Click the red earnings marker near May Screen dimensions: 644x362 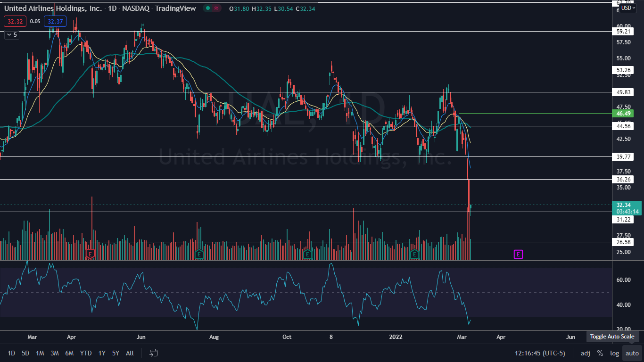pos(90,255)
